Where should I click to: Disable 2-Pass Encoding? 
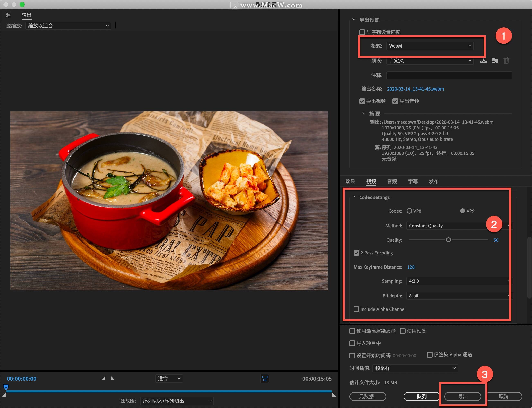pyautogui.click(x=356, y=253)
